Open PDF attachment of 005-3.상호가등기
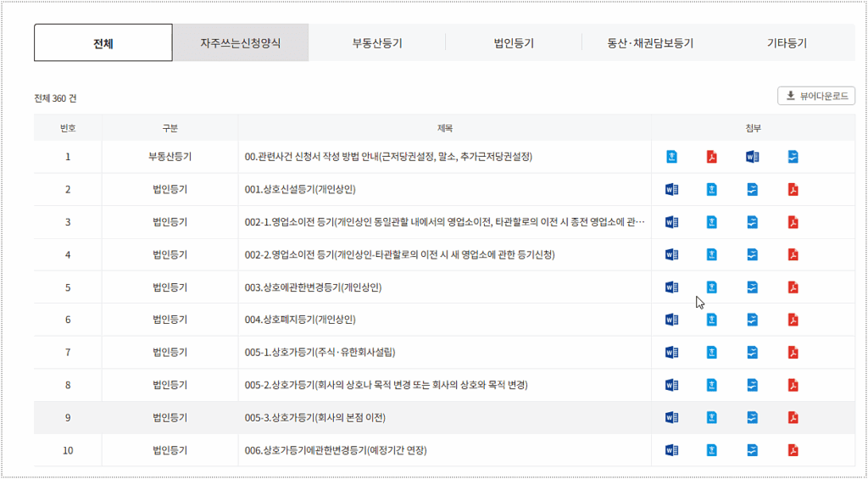The width and height of the screenshot is (868, 479). (793, 417)
